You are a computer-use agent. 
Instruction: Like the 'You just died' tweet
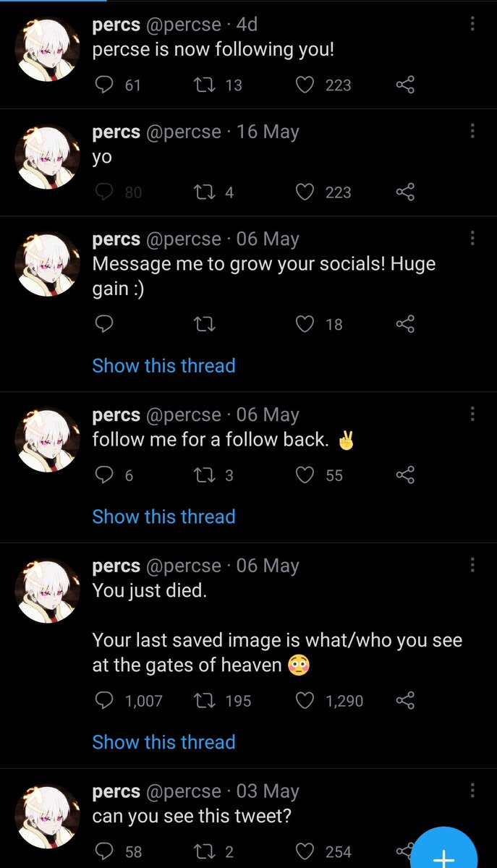305,700
